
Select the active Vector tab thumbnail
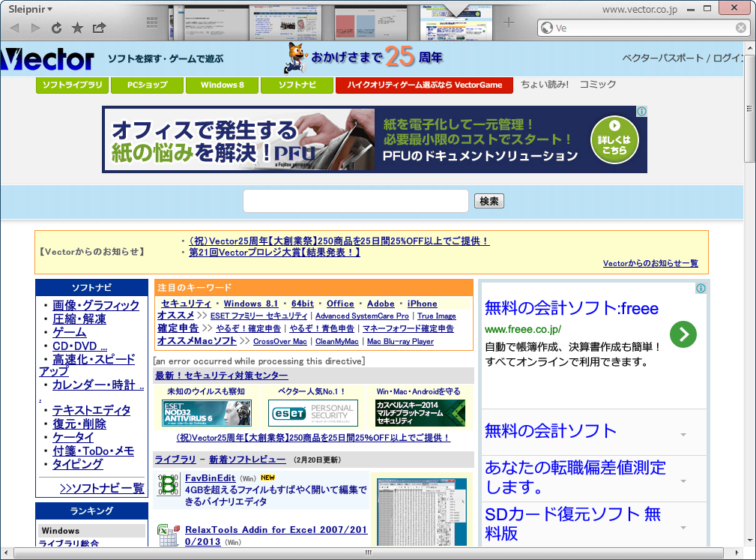click(456, 22)
